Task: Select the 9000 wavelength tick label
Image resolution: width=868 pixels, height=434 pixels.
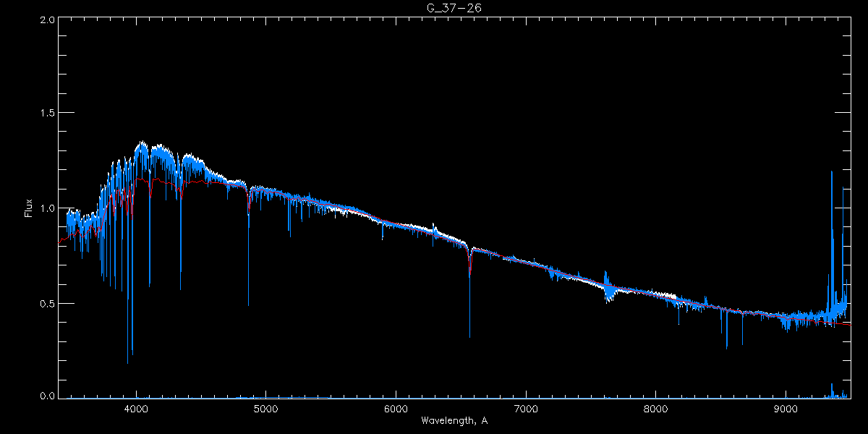Action: (x=786, y=409)
